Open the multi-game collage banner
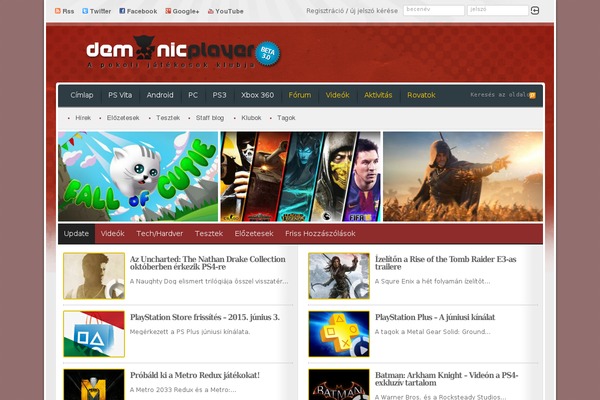The height and width of the screenshot is (400, 600). 300,176
